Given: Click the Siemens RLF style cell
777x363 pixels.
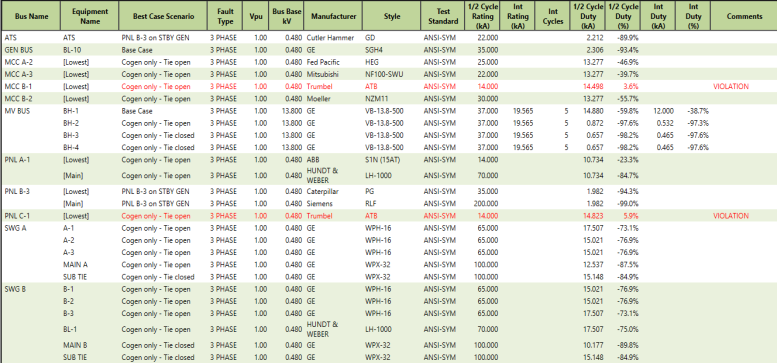Looking at the screenshot, I should coord(371,204).
